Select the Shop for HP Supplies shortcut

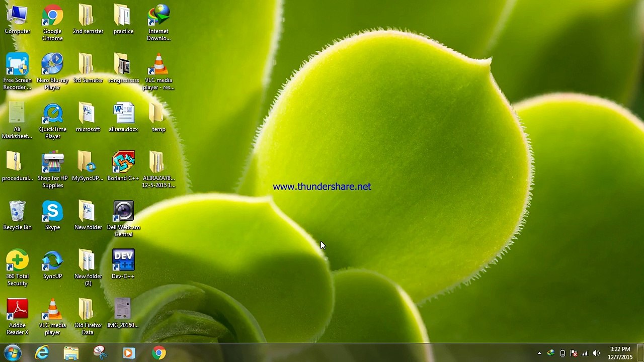pos(52,170)
